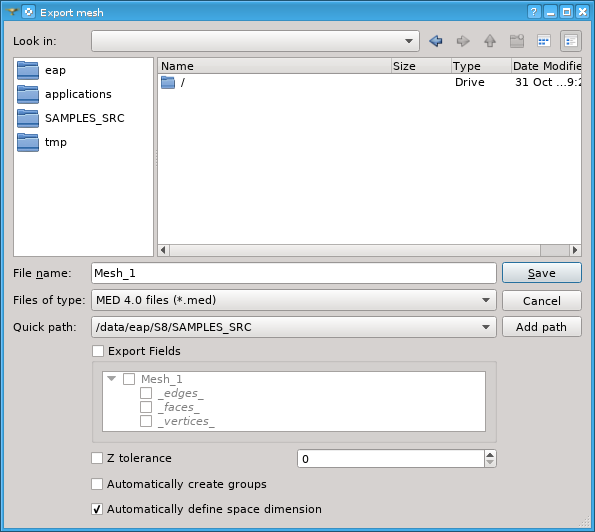
Task: Open the Look in dropdown
Action: [255, 41]
